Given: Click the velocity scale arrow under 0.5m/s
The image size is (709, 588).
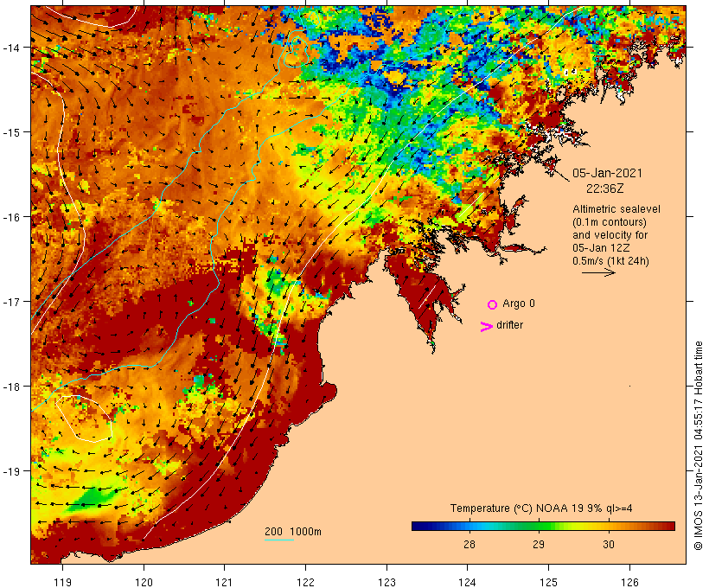Looking at the screenshot, I should click(598, 272).
